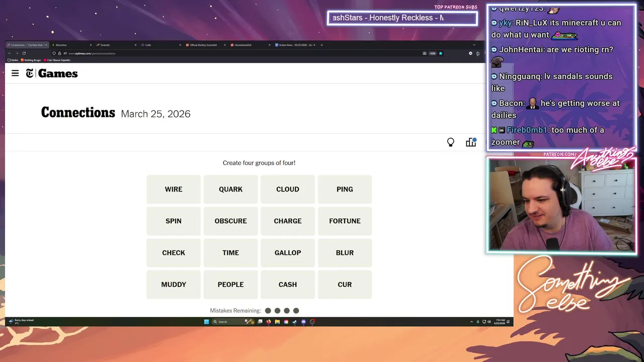644x362 pixels.
Task: Select the OBSCURE tile
Action: pyautogui.click(x=230, y=221)
